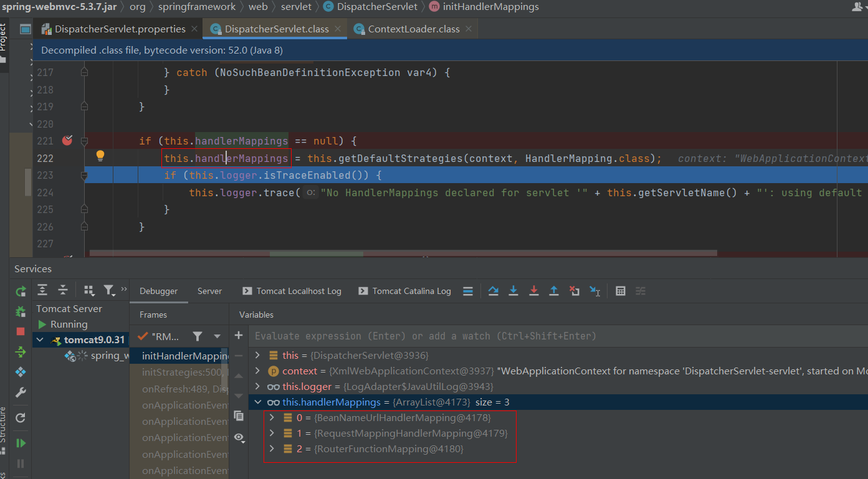868x479 pixels.
Task: Add a new watch with plus icon
Action: point(239,336)
